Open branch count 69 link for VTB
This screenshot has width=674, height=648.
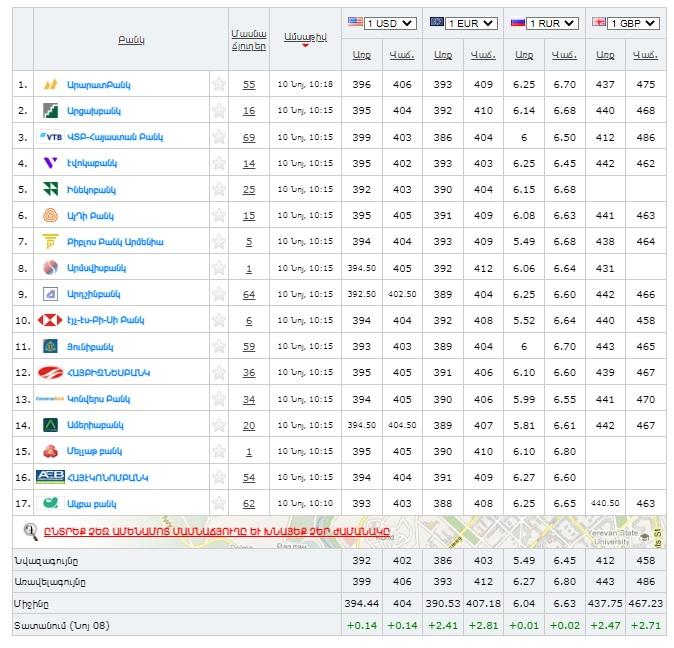coord(249,137)
